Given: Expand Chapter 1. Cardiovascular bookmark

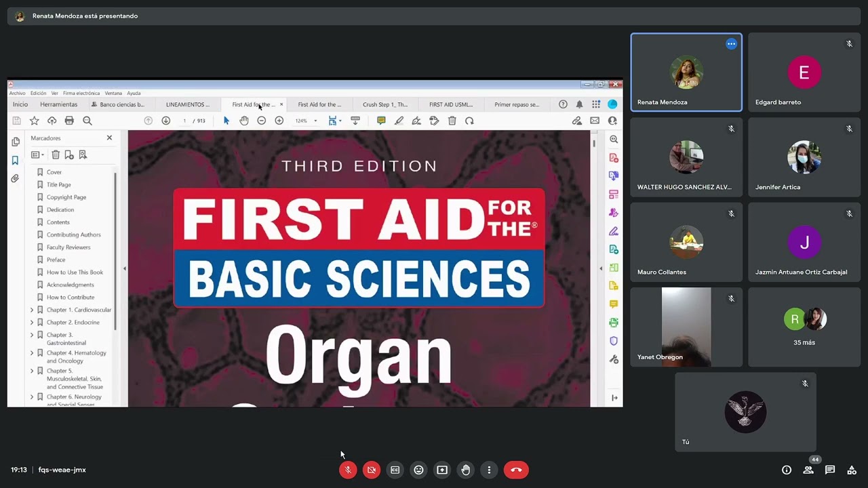Looking at the screenshot, I should pyautogui.click(x=31, y=310).
